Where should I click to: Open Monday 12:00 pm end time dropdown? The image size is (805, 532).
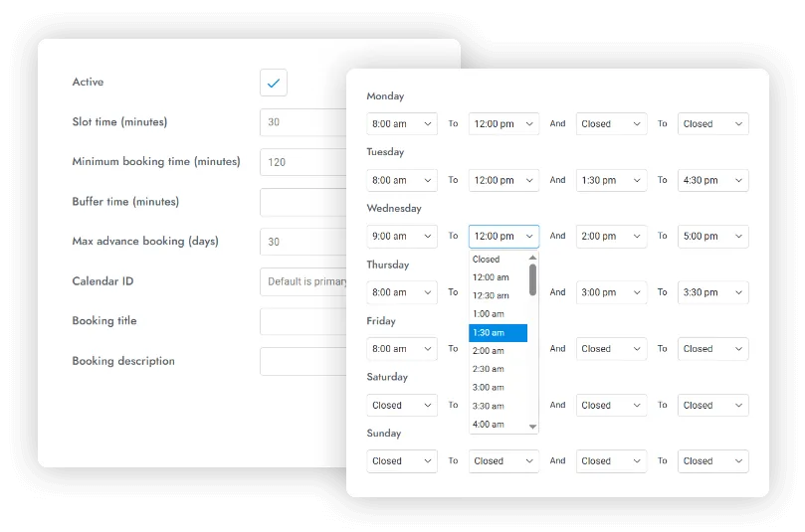[503, 123]
